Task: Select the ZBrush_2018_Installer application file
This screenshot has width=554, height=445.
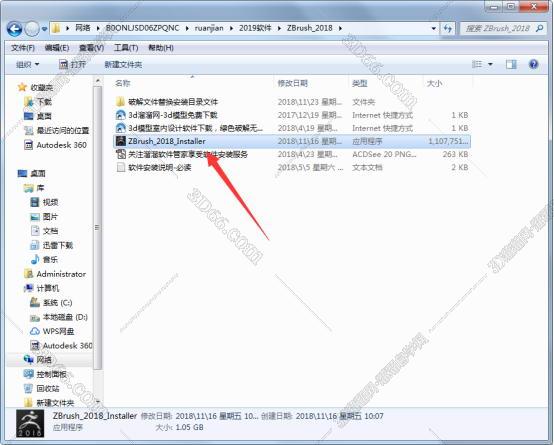Action: click(292, 141)
